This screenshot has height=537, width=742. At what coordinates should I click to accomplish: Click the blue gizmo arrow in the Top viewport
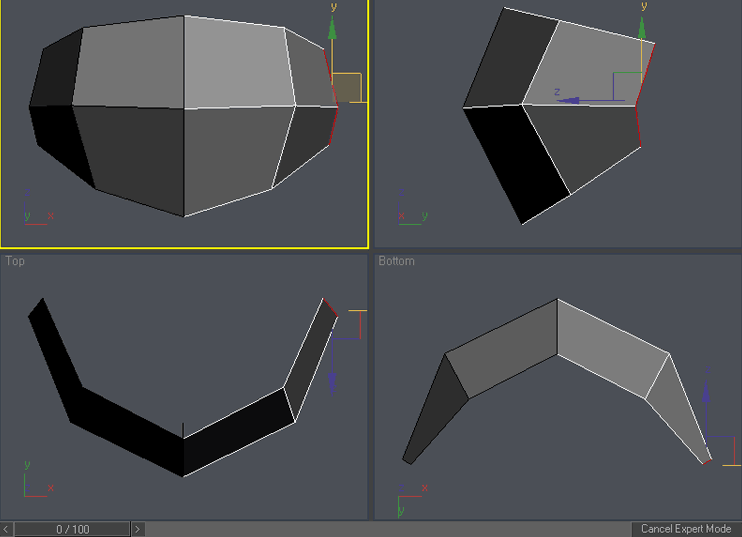[x=332, y=380]
